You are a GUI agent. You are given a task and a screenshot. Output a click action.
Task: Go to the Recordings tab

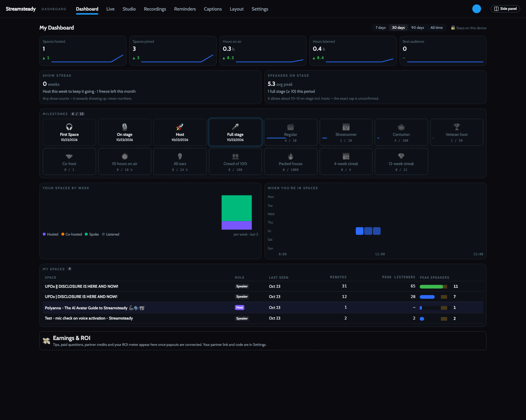(x=155, y=9)
